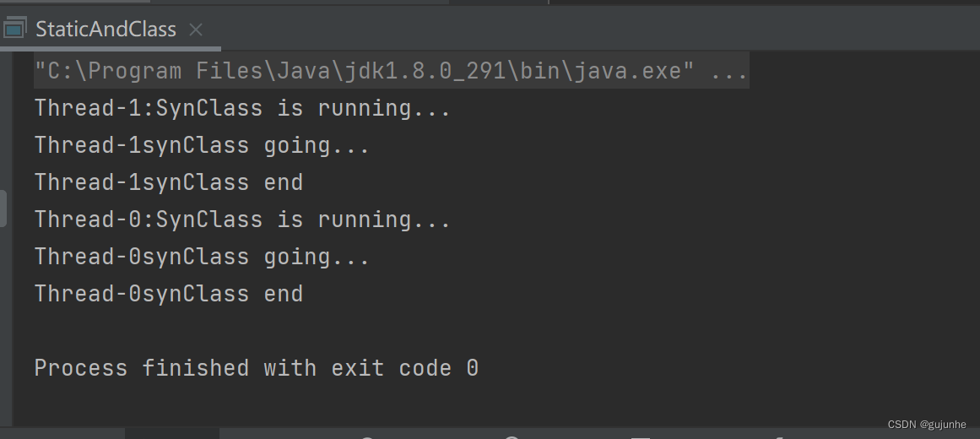Click the "Process finished with exit code 0" line
This screenshot has width=980, height=439.
257,368
